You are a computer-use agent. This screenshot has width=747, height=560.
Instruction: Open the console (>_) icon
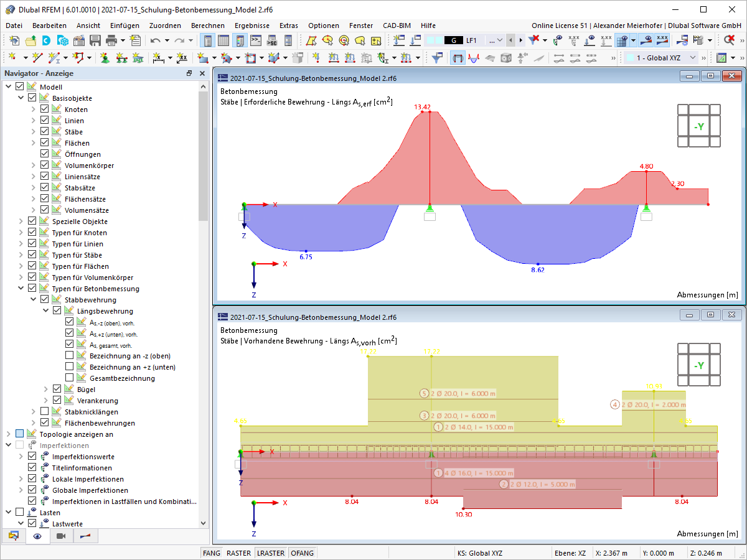(256, 40)
